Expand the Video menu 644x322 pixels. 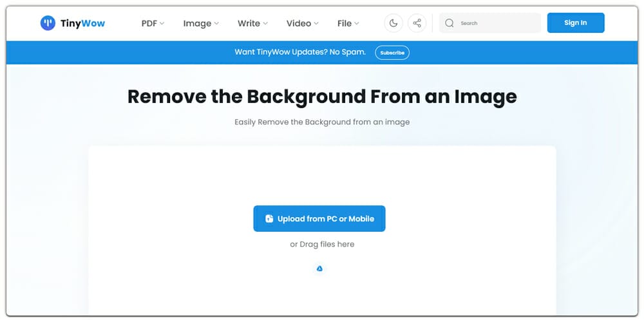click(302, 23)
